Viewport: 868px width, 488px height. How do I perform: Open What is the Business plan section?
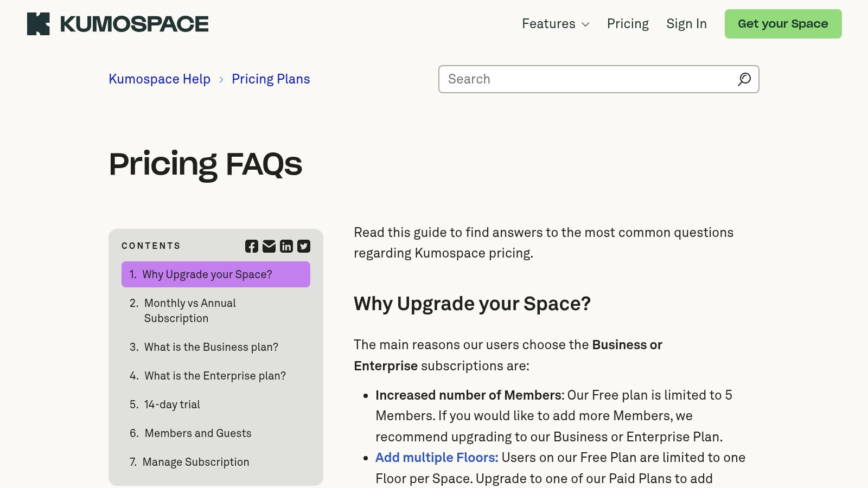pos(211,347)
